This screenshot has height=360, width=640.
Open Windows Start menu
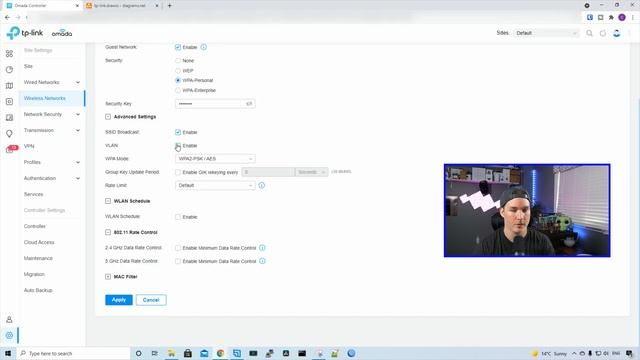(8, 353)
